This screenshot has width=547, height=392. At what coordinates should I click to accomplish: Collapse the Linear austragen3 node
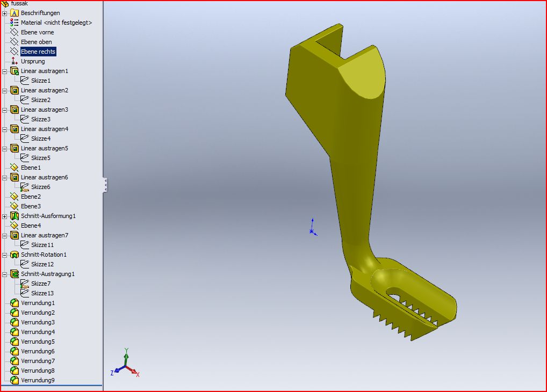point(4,110)
